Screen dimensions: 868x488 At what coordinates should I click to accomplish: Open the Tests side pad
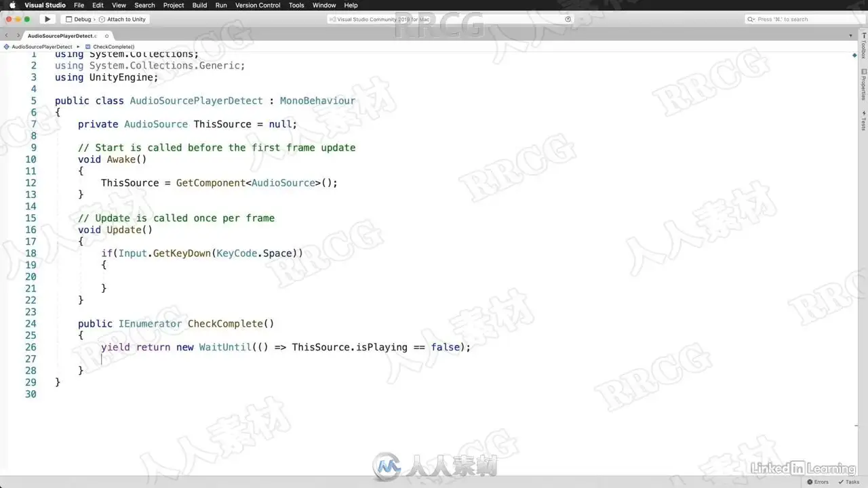(863, 120)
